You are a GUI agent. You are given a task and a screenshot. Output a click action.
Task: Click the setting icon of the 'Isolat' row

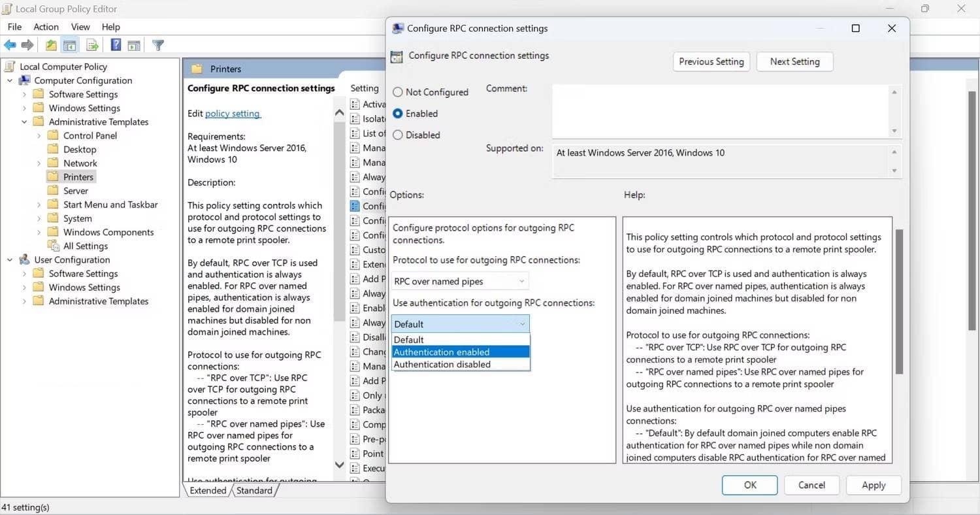(x=355, y=118)
